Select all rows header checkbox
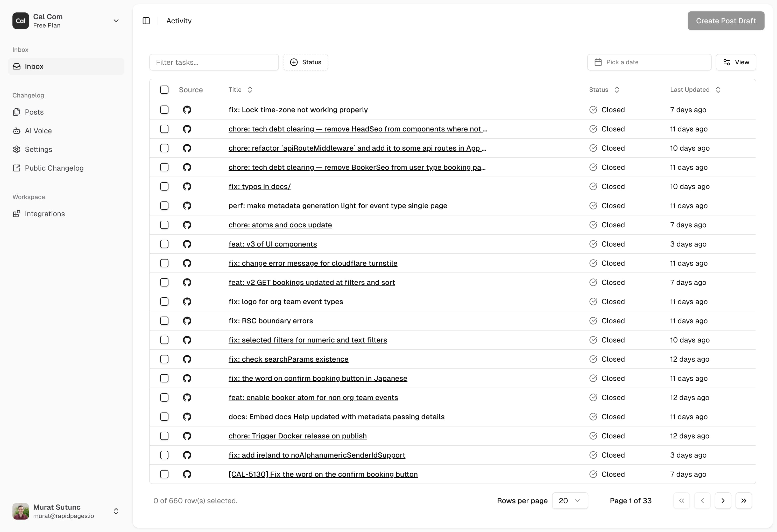Viewport: 777px width, 532px height. tap(164, 90)
